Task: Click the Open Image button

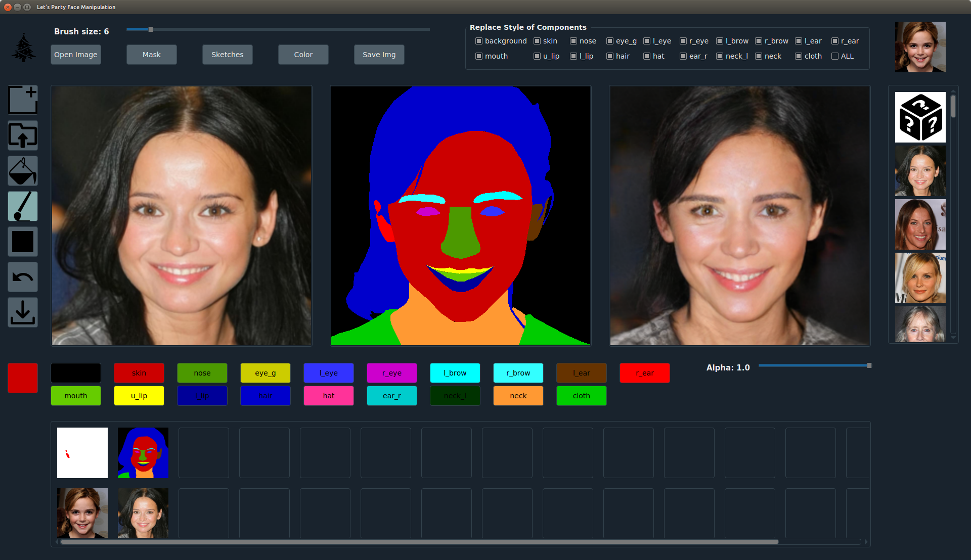Action: point(76,55)
